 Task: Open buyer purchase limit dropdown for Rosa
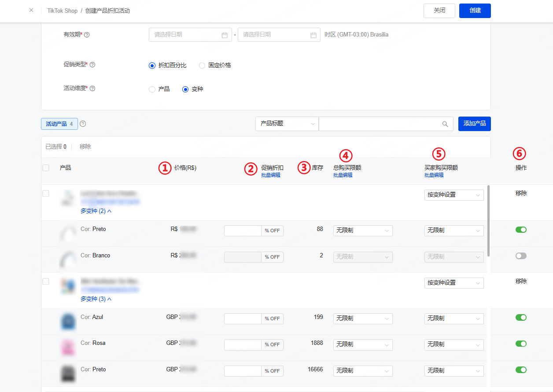[x=454, y=344]
